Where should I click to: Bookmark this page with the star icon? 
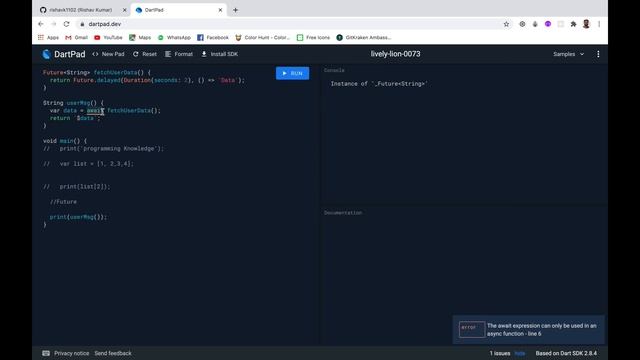point(506,24)
